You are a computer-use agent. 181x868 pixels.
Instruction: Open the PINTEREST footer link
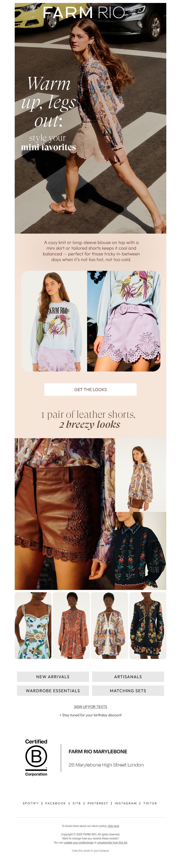point(98,803)
